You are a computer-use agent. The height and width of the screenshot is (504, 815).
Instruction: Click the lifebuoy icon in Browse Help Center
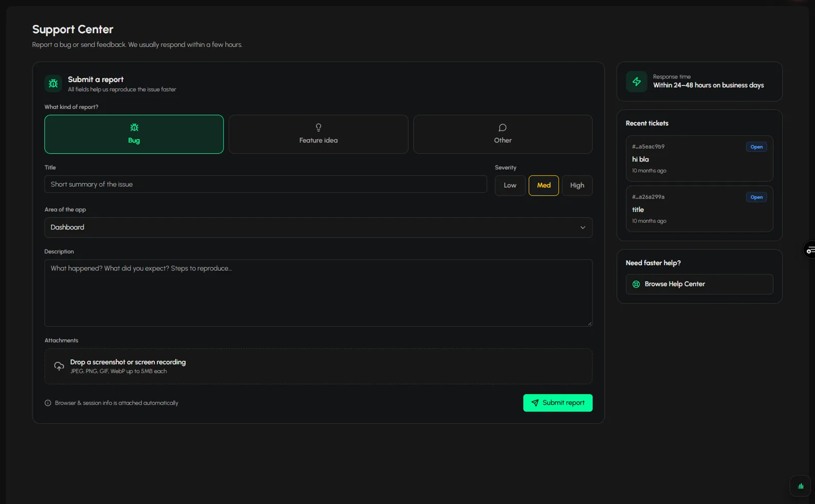[636, 284]
